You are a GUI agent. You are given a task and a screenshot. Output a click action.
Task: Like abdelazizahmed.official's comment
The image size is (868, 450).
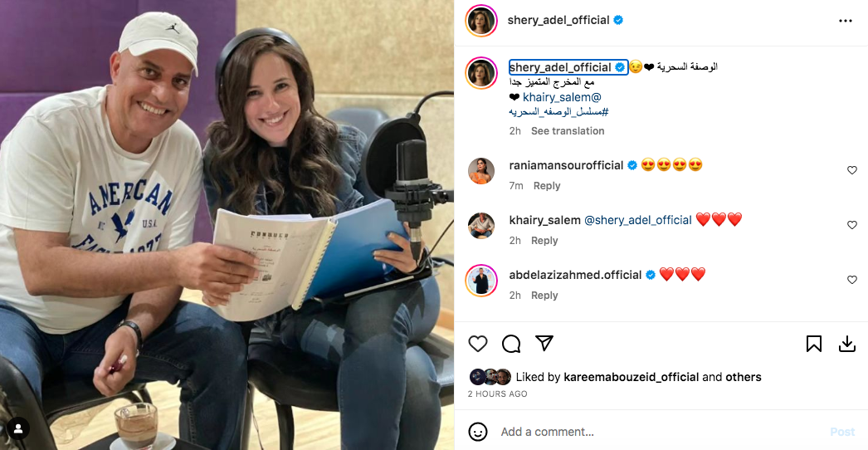(x=852, y=280)
